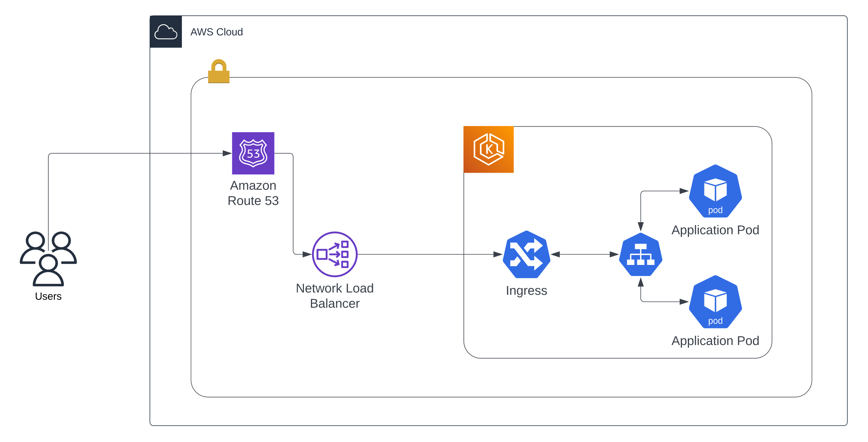Select the Users text label

click(x=48, y=296)
